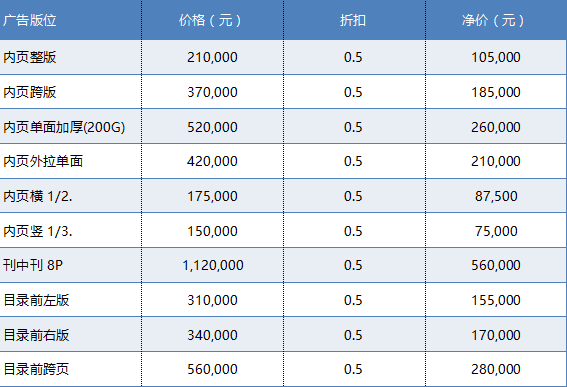Select the 刊中刊 8P cell
This screenshot has height=387, width=567.
(x=71, y=265)
